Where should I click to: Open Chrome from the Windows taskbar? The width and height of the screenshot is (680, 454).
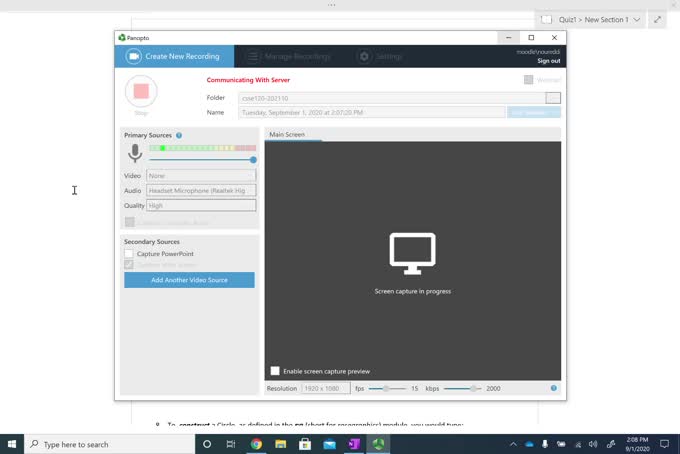coord(256,444)
